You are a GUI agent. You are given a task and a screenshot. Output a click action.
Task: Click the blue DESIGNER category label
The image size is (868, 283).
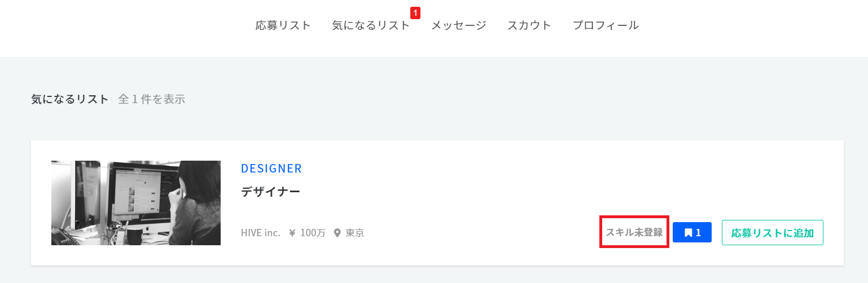tap(271, 169)
